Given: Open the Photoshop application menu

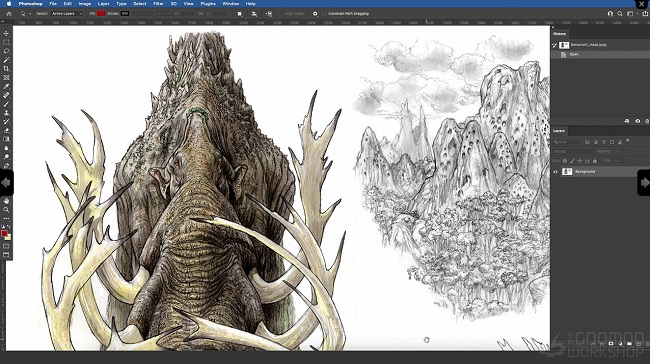Looking at the screenshot, I should (x=30, y=4).
